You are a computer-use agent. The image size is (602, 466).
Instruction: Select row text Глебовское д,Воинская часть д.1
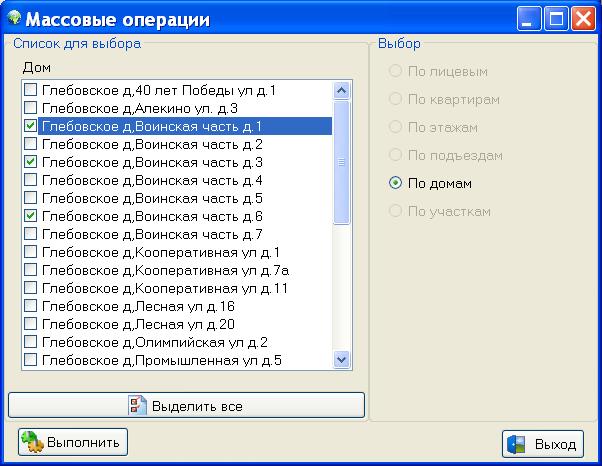click(152, 126)
